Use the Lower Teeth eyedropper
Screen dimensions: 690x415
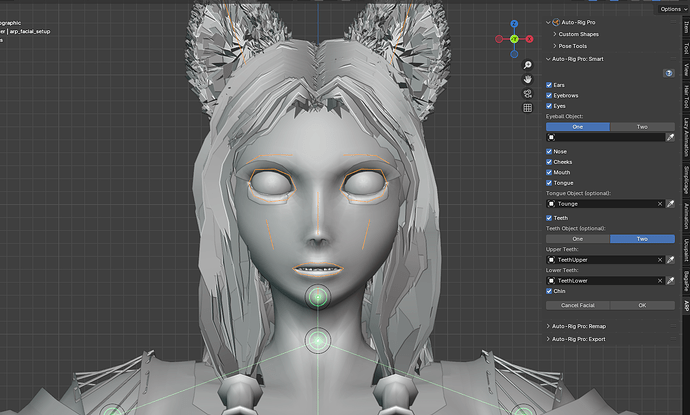pyautogui.click(x=670, y=281)
